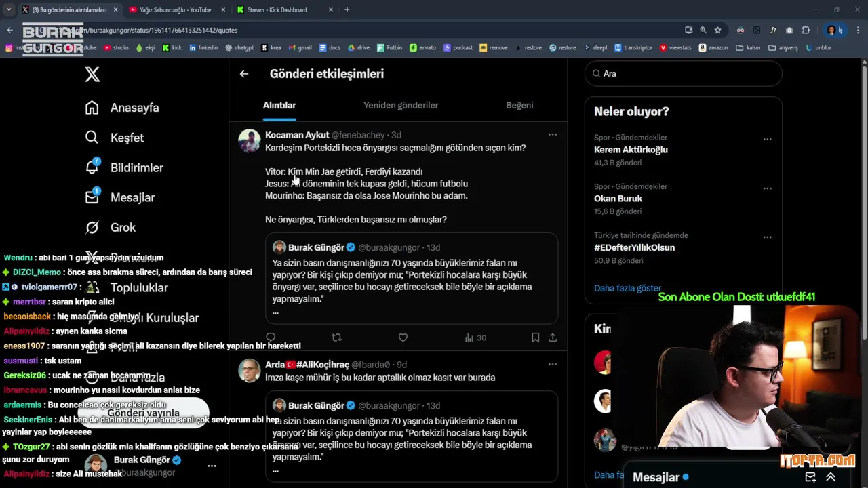Go back using the Gönderi etkileşimleri arrow
The height and width of the screenshot is (488, 868).
coord(244,74)
